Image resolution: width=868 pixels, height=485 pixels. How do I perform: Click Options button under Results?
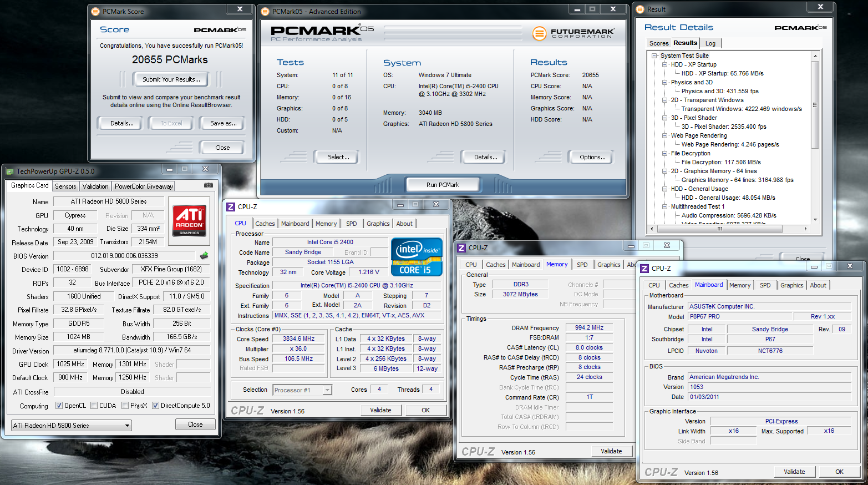pos(592,157)
